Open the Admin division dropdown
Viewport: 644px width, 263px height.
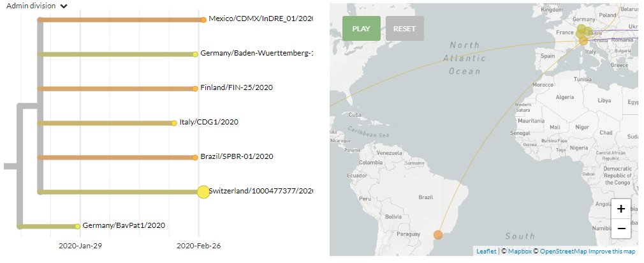[x=38, y=6]
